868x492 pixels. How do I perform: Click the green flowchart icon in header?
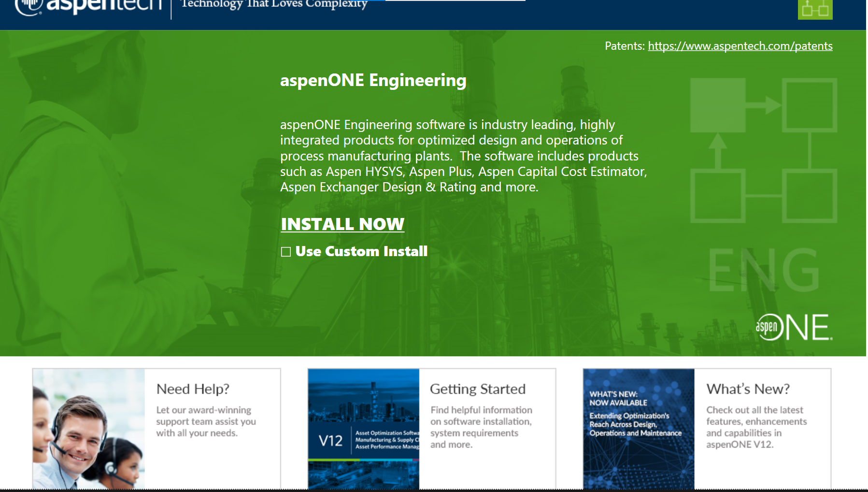[815, 9]
